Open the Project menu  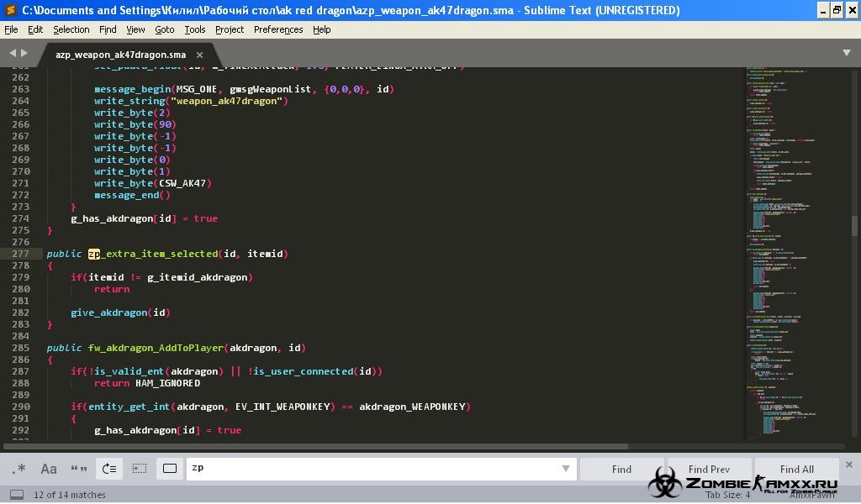[x=230, y=29]
